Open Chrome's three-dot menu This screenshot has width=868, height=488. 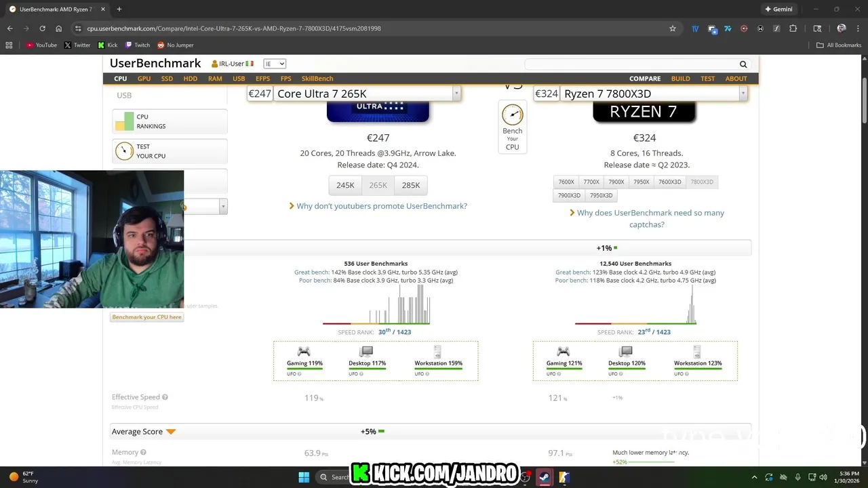(858, 28)
